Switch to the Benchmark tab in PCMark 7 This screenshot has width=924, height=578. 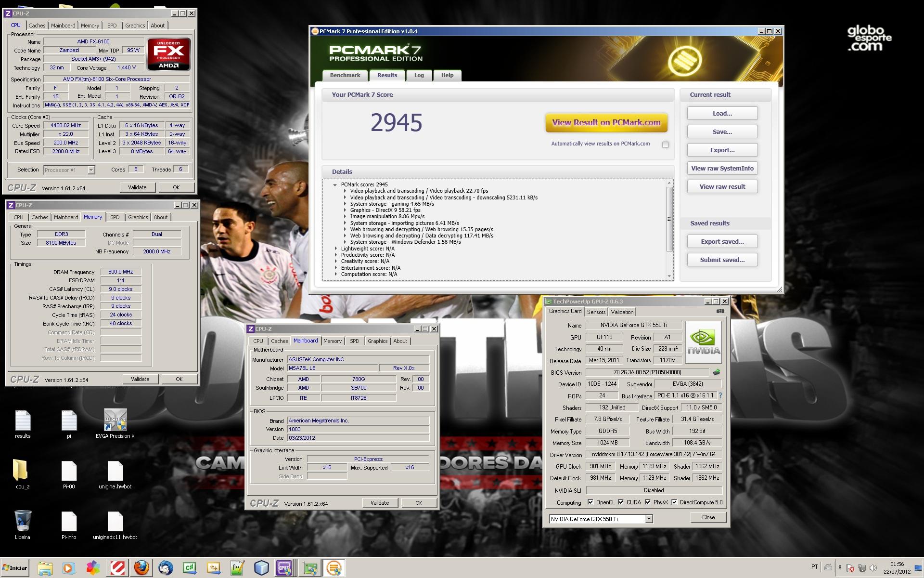click(345, 75)
